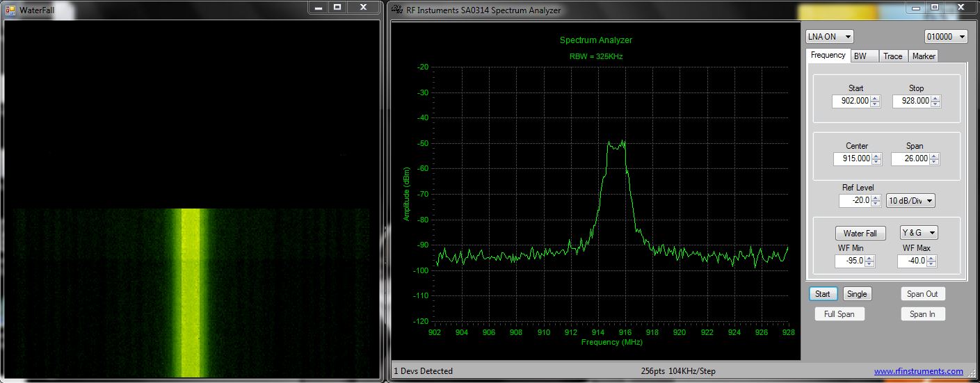
Task: Open the Y & G color scheme dropdown
Action: tap(919, 233)
